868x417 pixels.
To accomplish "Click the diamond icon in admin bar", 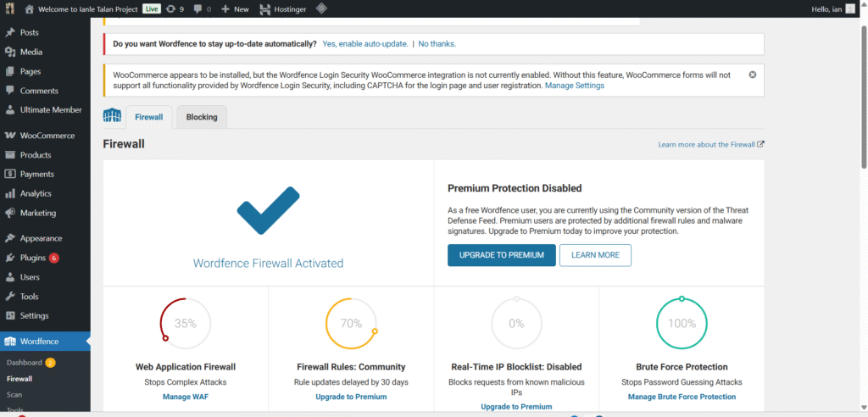I will (321, 8).
